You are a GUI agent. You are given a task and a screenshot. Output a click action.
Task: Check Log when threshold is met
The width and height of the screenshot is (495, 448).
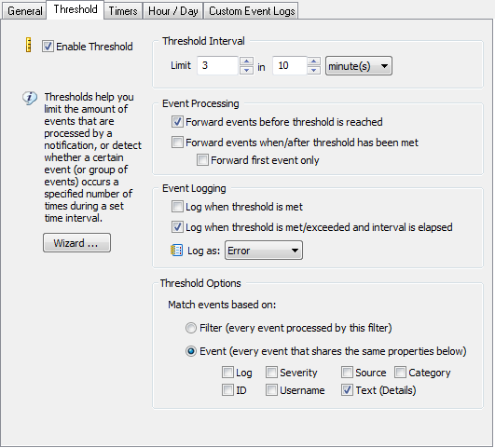coord(177,207)
